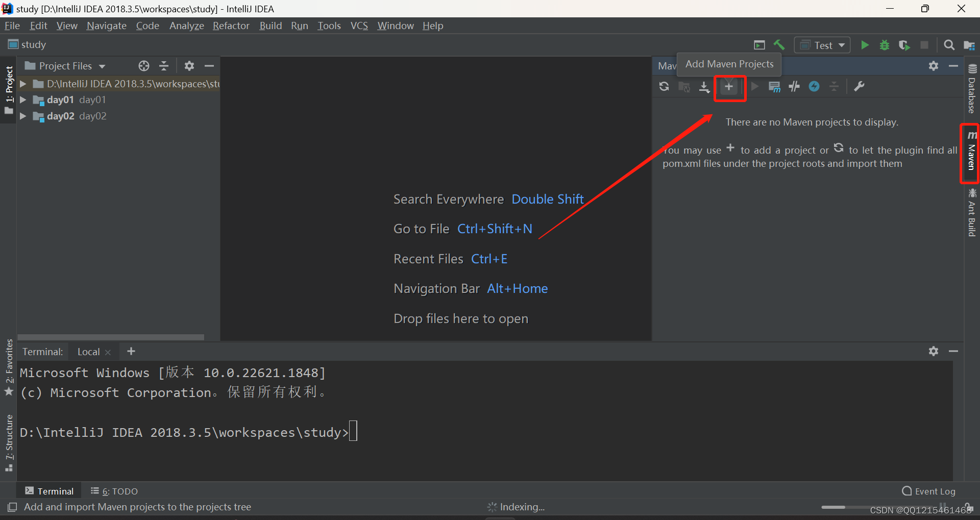Viewport: 980px width, 520px height.
Task: Open the Build menu
Action: coord(271,26)
